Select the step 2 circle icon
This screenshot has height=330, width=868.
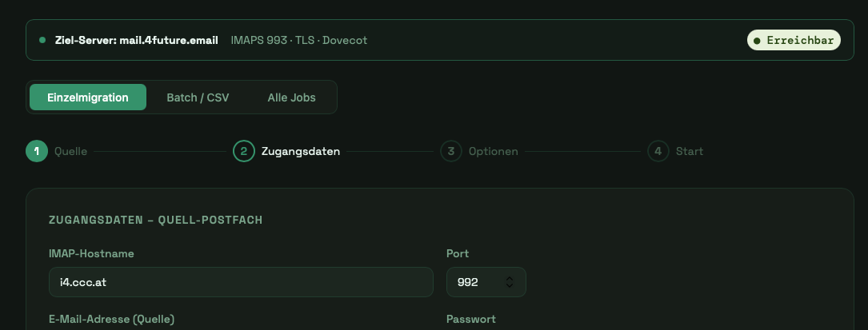click(244, 151)
